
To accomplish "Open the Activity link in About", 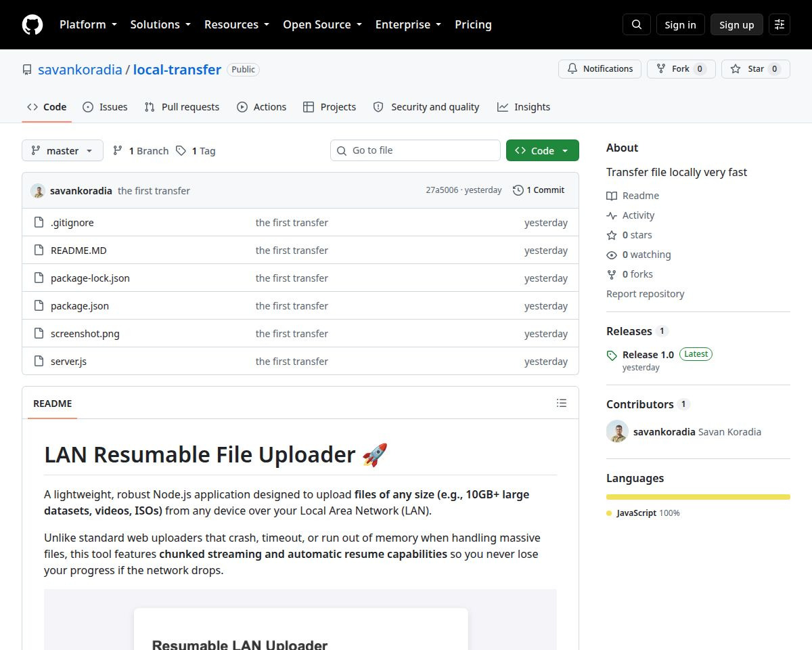I will tap(631, 215).
